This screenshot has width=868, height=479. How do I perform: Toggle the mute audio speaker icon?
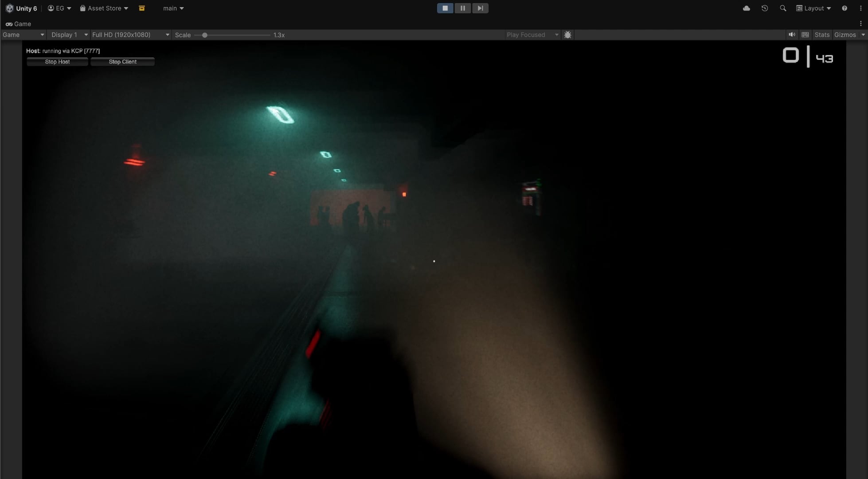click(x=792, y=35)
